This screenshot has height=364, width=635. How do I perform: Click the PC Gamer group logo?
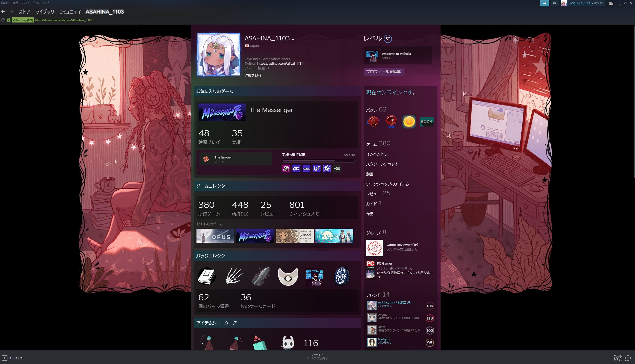click(370, 265)
